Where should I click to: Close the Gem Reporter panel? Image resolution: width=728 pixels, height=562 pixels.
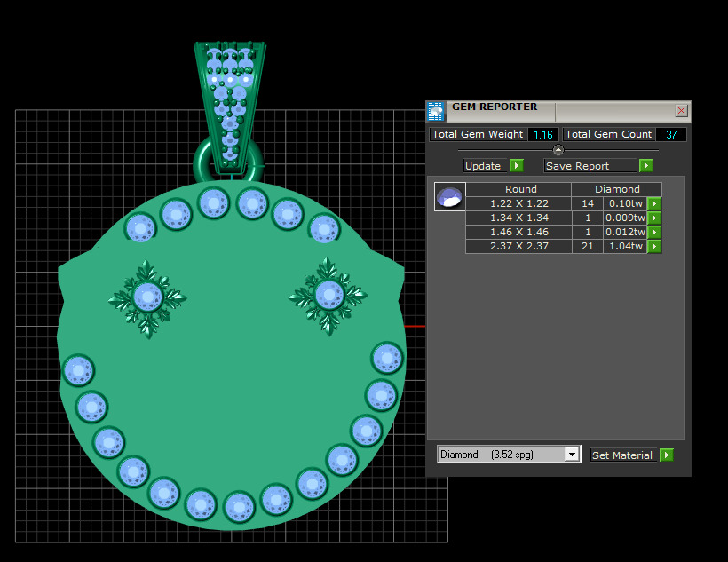pos(681,111)
